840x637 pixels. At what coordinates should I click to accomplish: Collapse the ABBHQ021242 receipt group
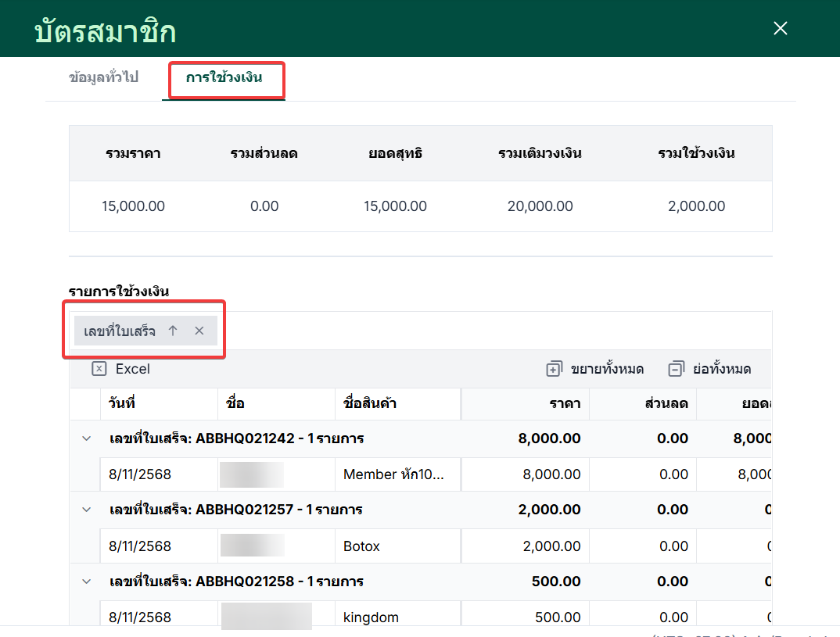coord(86,438)
